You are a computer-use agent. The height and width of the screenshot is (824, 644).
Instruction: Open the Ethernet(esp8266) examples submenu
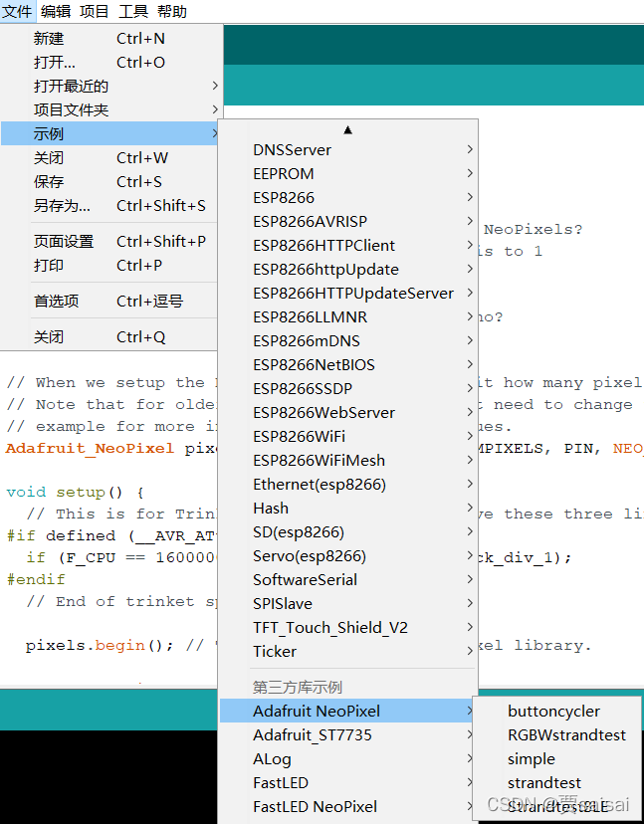tap(348, 484)
